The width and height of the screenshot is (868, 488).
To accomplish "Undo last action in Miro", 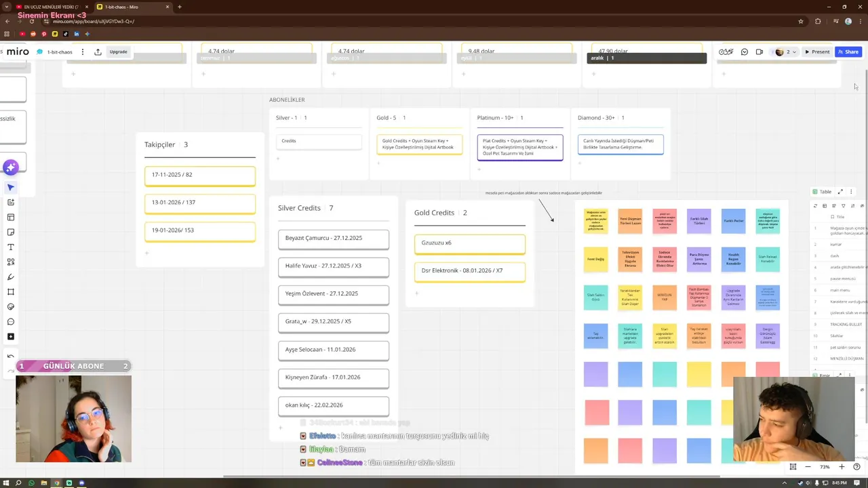I will [x=11, y=357].
